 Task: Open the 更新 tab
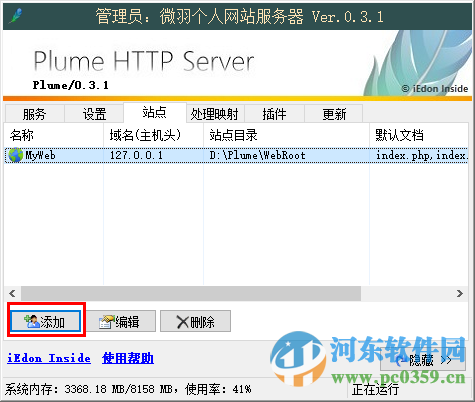[334, 114]
